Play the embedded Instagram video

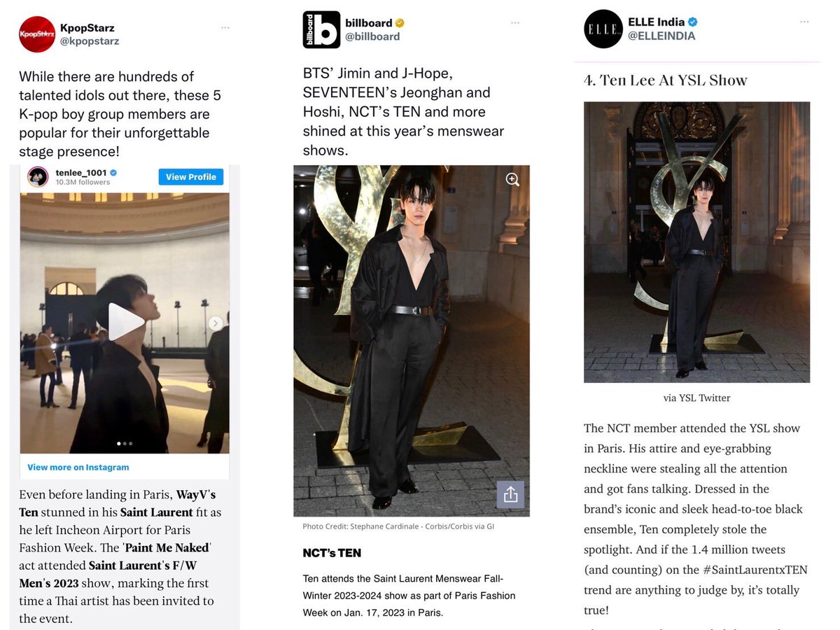125,322
